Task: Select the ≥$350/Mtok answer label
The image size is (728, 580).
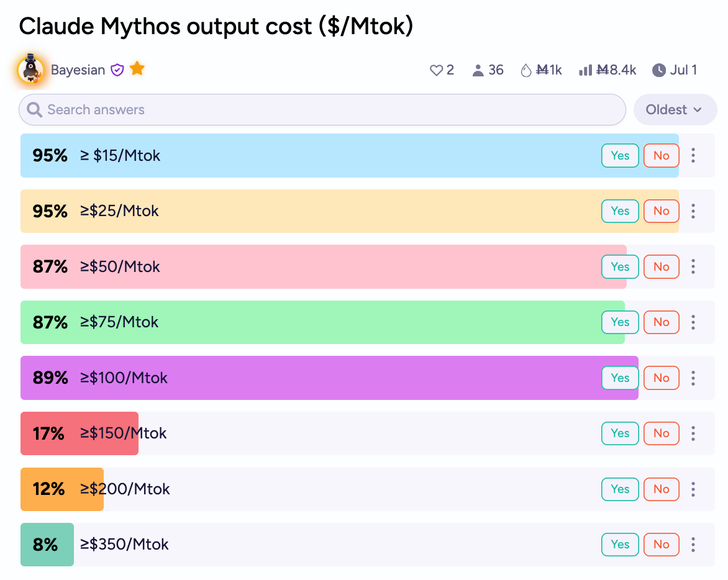Action: click(124, 544)
